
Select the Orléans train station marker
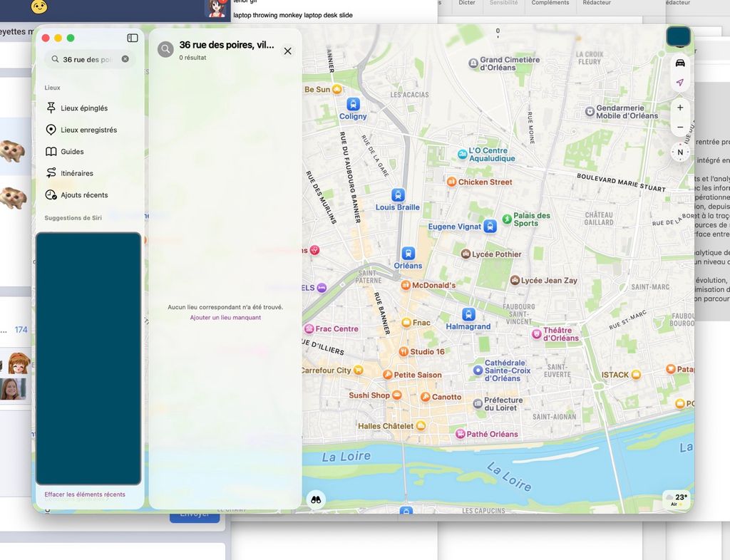point(408,253)
